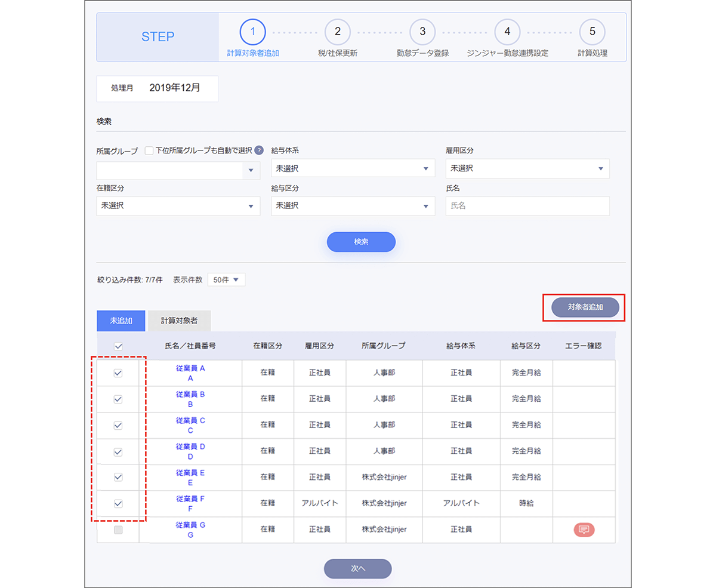Click the help question mark icon

259,150
